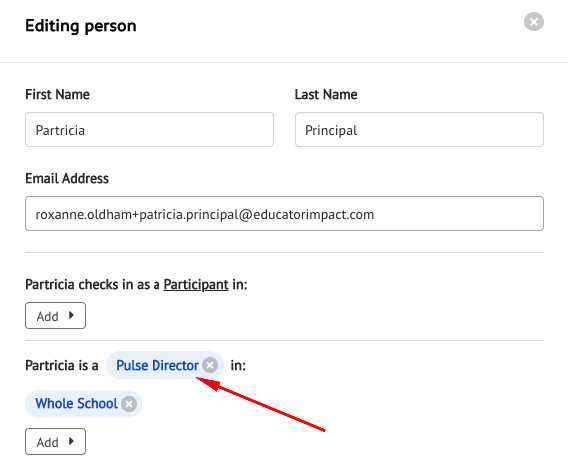Viewport: 568px width, 459px height.
Task: Remove the Whole School group tag
Action: coord(129,404)
